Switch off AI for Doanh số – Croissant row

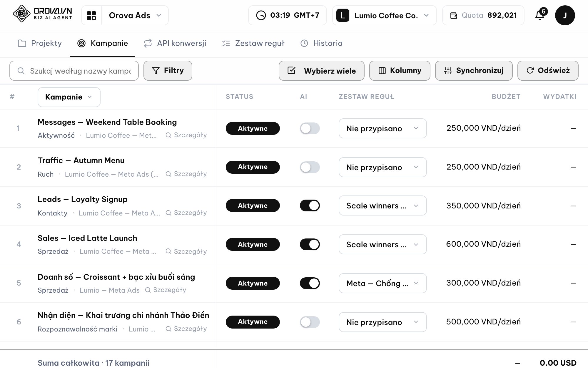coord(310,283)
